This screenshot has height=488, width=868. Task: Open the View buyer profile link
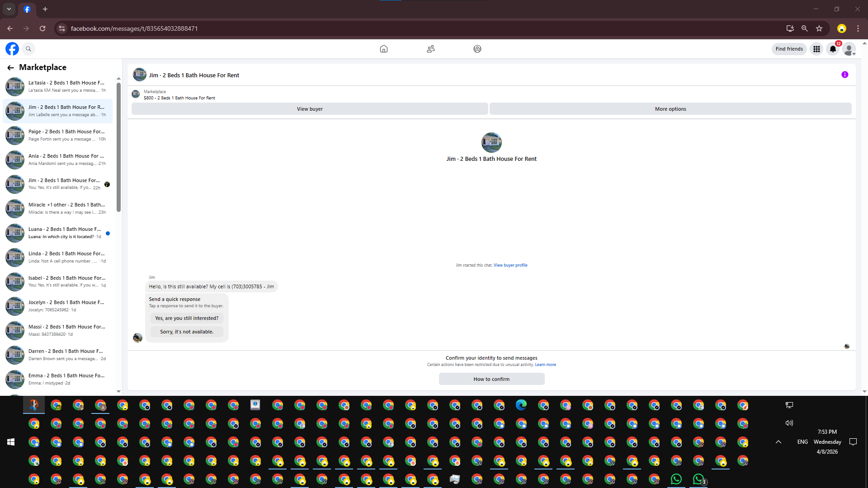pyautogui.click(x=510, y=265)
